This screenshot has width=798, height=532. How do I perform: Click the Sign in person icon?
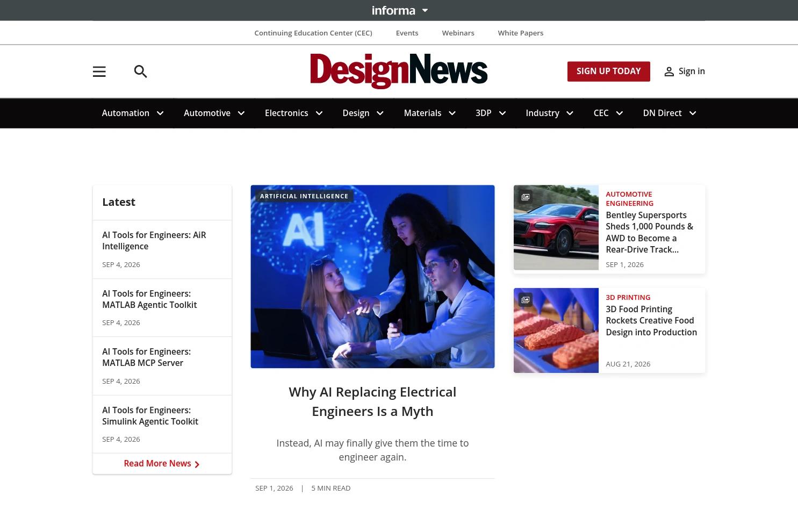(669, 71)
